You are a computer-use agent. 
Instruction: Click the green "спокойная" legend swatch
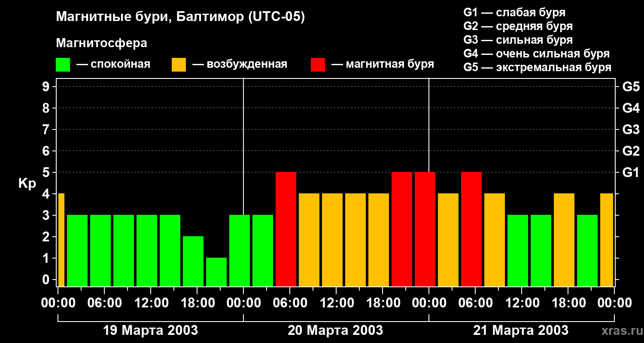[x=63, y=65]
